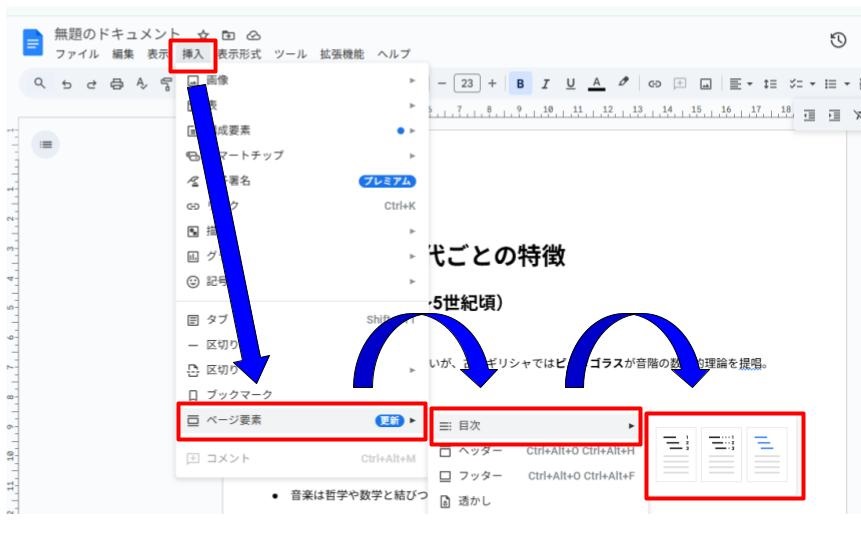Open the highlight color pen tool
861x533 pixels.
pyautogui.click(x=623, y=82)
